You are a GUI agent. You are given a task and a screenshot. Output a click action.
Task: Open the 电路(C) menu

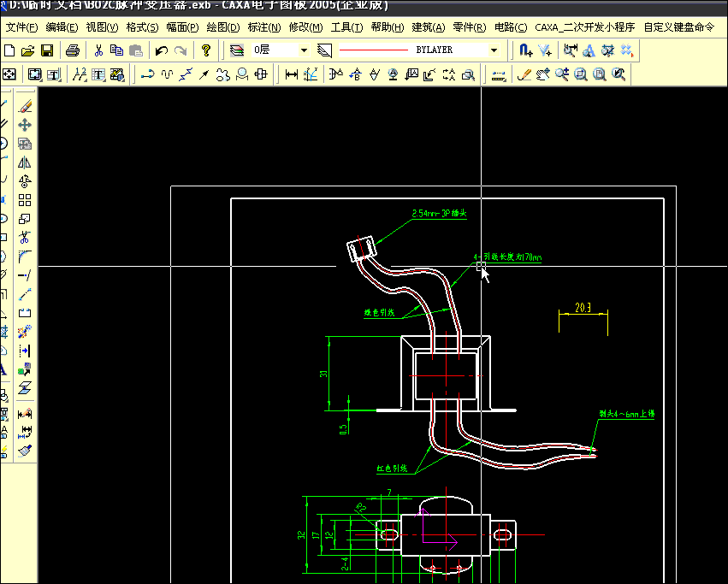pyautogui.click(x=511, y=28)
